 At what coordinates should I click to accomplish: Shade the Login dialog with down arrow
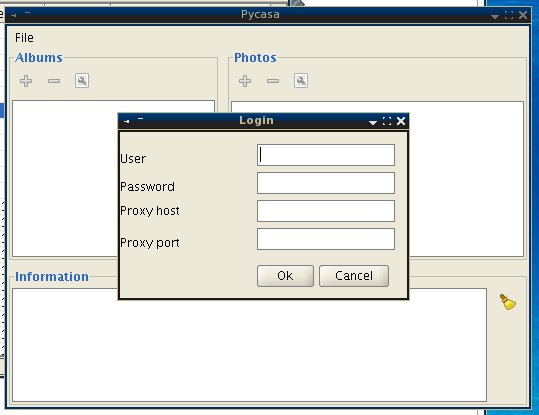coord(373,122)
